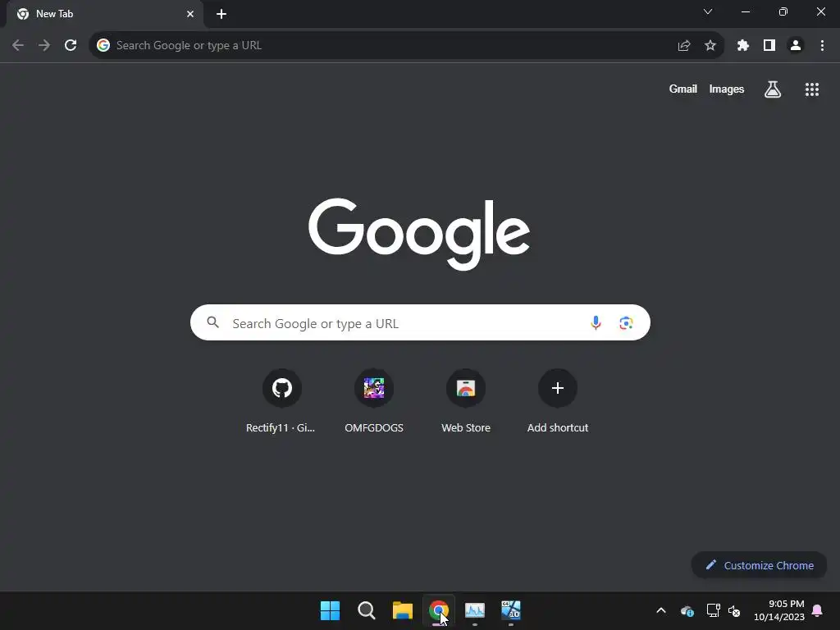The height and width of the screenshot is (630, 840).
Task: Click the muted volume tray icon
Action: 734,610
